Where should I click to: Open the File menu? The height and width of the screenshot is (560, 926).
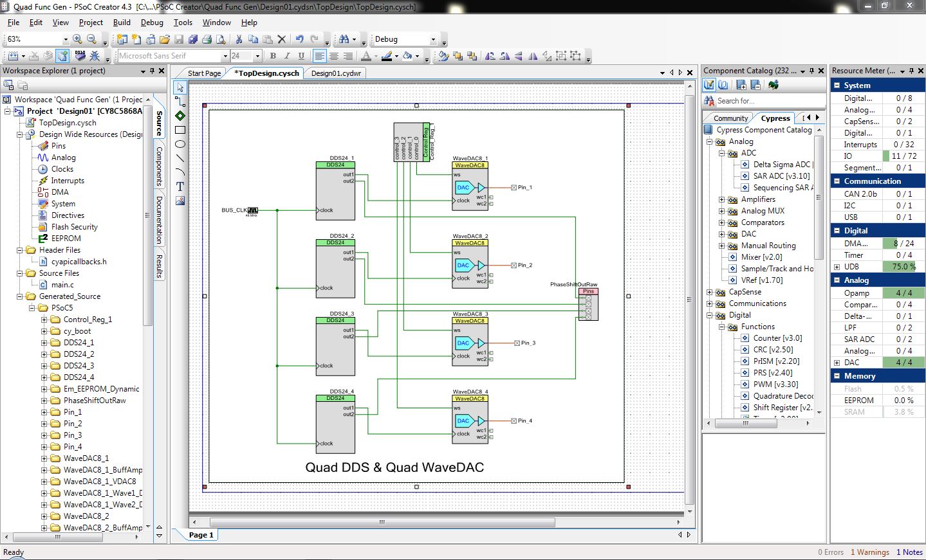pyautogui.click(x=13, y=23)
